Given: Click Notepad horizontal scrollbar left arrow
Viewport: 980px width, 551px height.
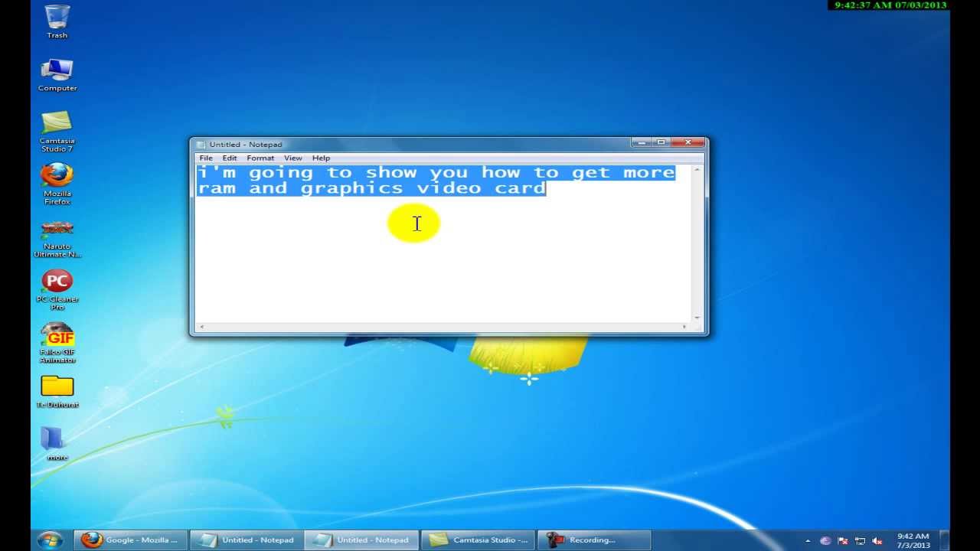Looking at the screenshot, I should tap(201, 327).
